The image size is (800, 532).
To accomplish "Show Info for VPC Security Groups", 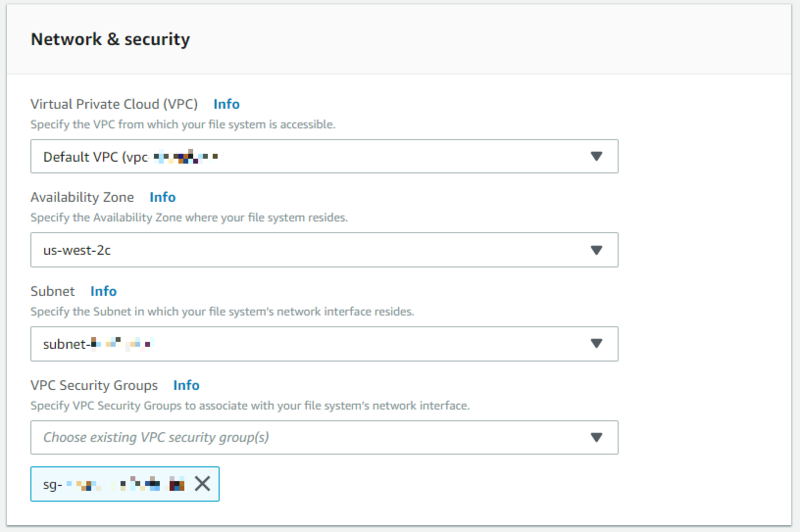I will 186,385.
